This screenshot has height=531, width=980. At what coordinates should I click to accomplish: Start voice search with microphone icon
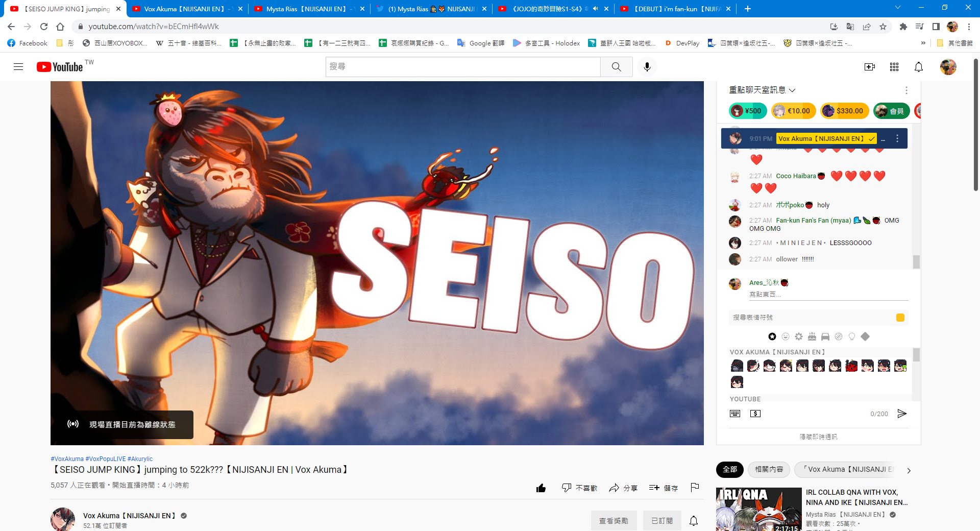[647, 67]
